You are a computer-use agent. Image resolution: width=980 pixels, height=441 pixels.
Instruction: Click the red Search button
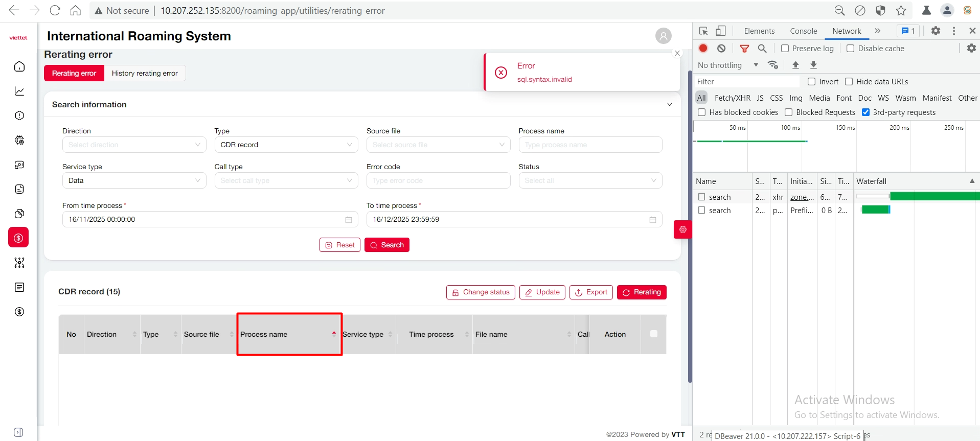pos(386,245)
